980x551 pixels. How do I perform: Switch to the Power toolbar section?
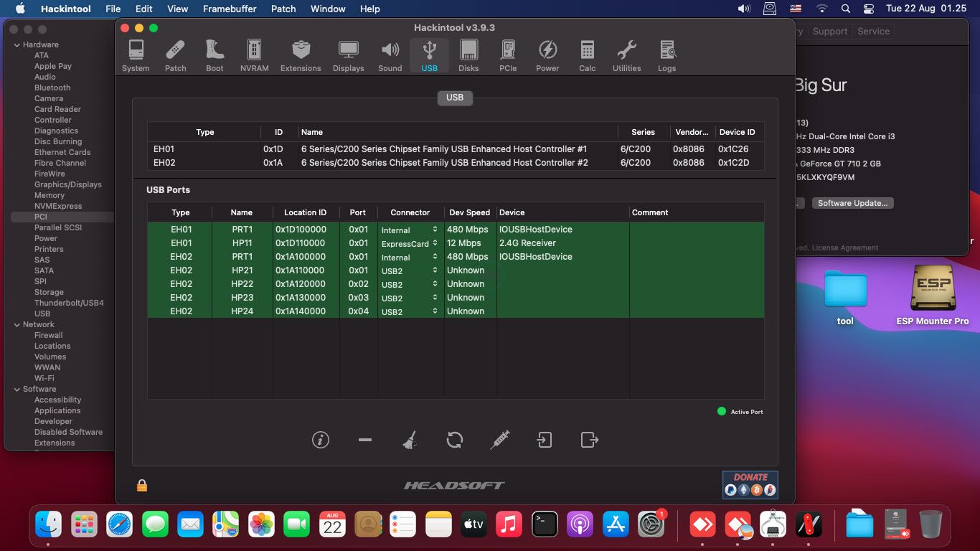(x=547, y=55)
